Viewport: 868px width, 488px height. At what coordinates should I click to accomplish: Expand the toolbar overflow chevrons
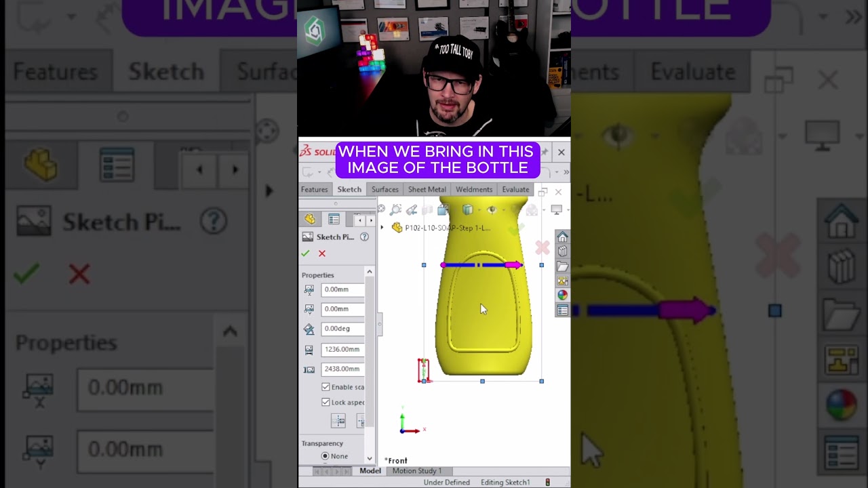pos(566,172)
